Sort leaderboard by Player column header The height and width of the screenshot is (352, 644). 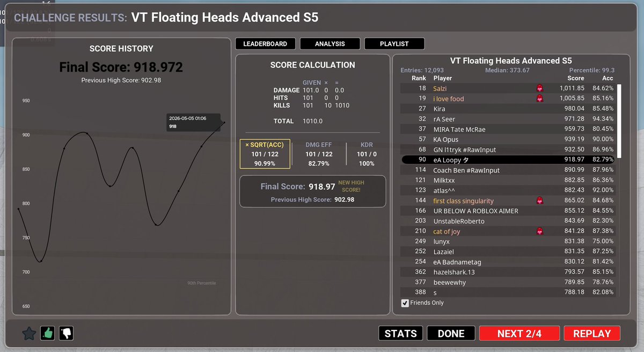pyautogui.click(x=443, y=78)
